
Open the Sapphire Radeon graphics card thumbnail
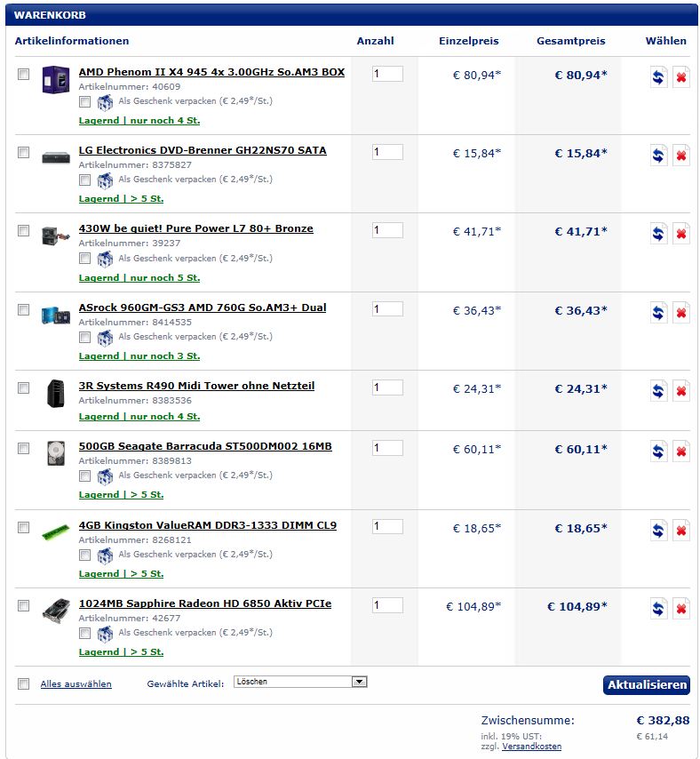(x=56, y=611)
